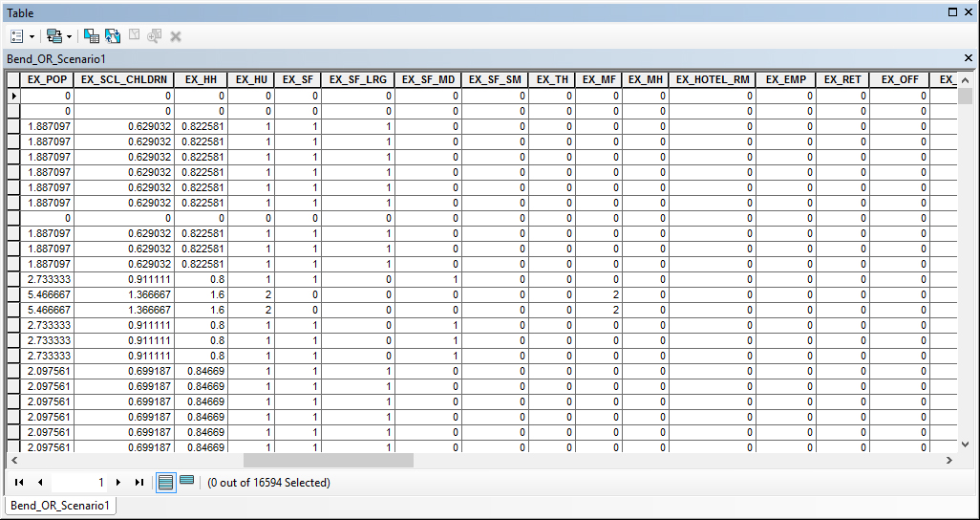Click the Switch Selection icon
Screen dimensions: 980x520
click(113, 36)
